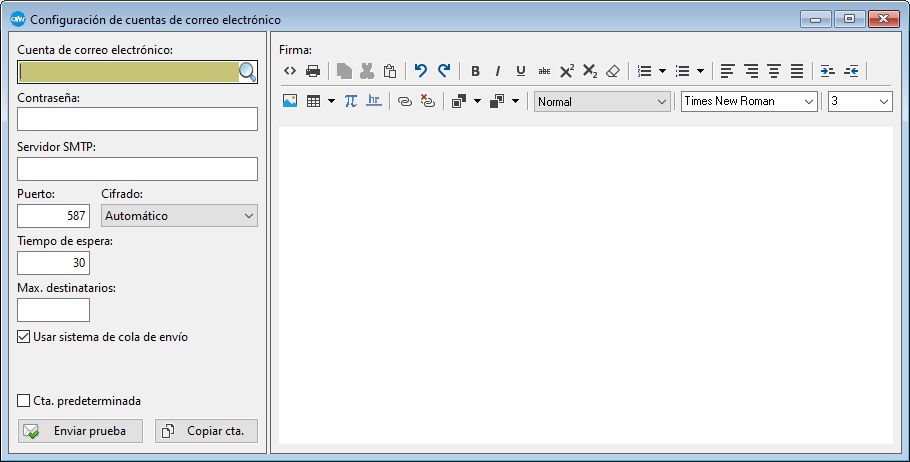Search email accounts with magnifier icon

[248, 72]
